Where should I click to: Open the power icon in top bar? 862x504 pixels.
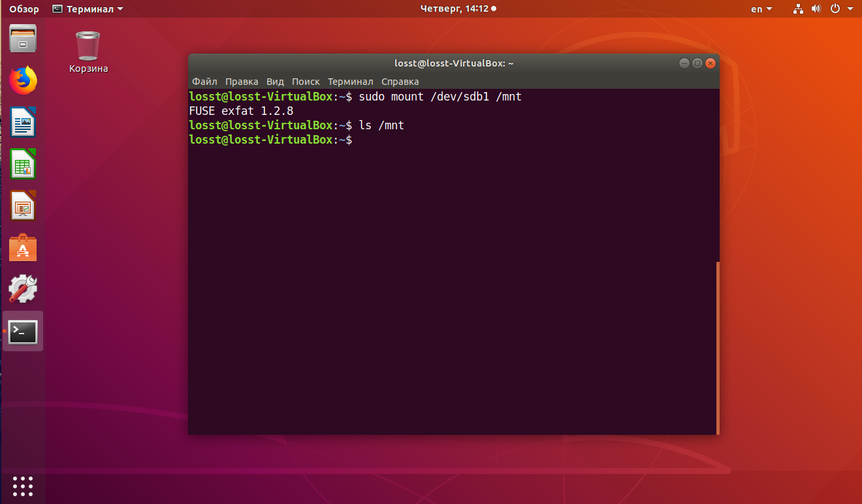(835, 9)
